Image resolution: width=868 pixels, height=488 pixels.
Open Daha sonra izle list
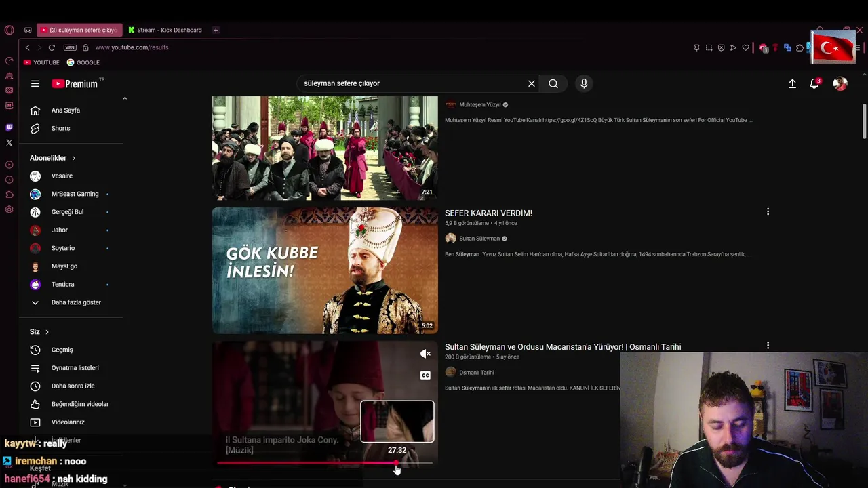point(71,386)
